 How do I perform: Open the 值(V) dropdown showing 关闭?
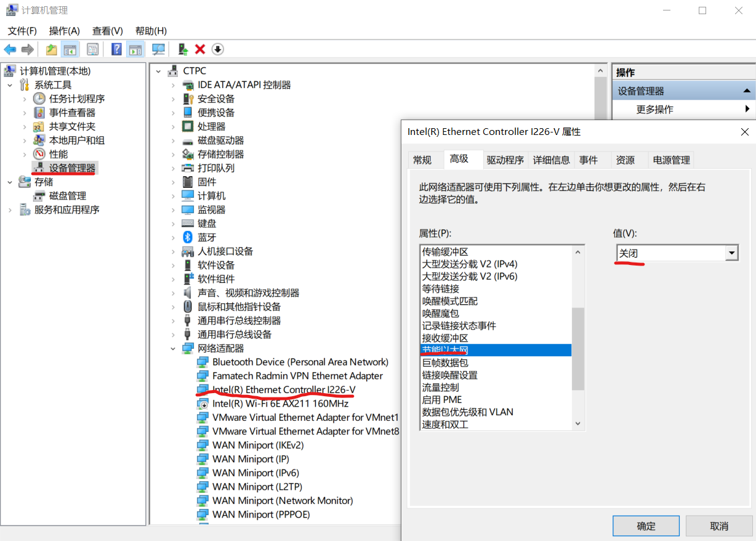pos(731,253)
